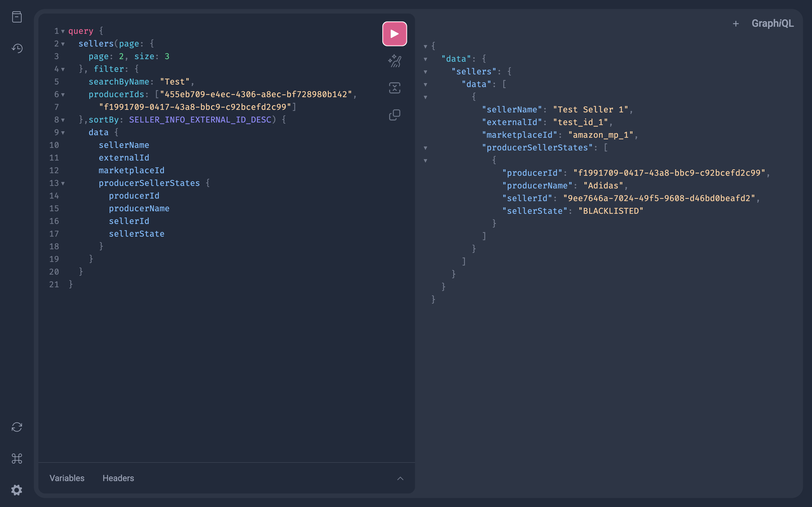812x507 pixels.
Task: Place cursor on the searchByName filter line
Action: (x=141, y=81)
